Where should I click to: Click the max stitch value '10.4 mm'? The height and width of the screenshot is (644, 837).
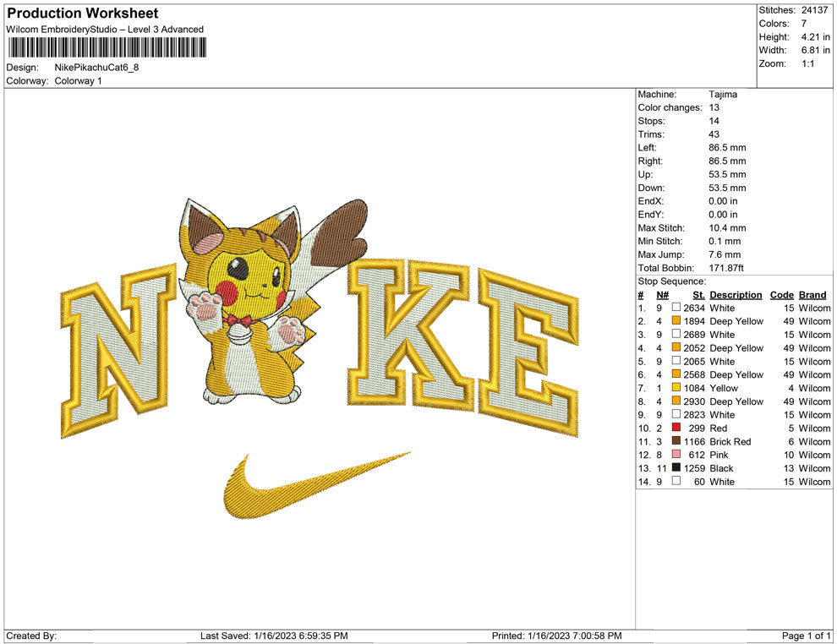tap(726, 228)
